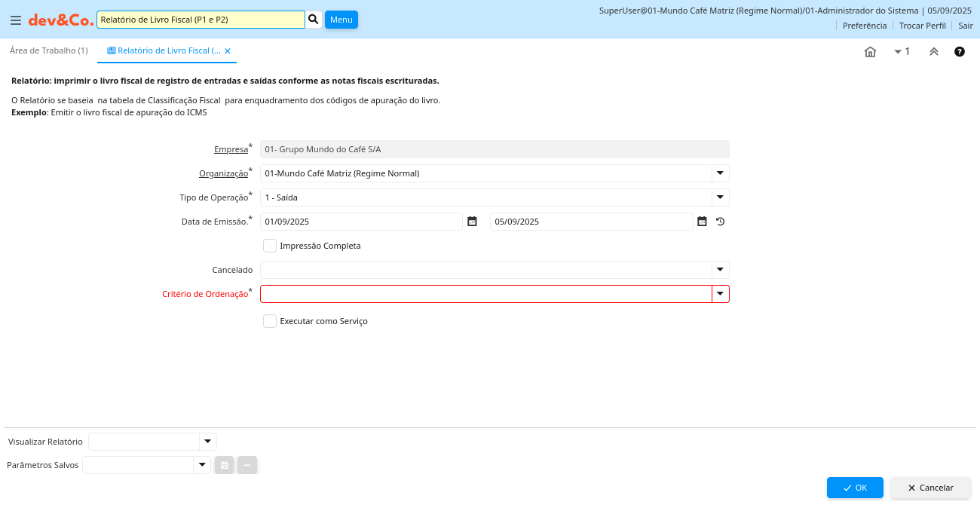Switch to Área de Trabalho tab
The width and height of the screenshot is (980, 508).
pos(48,50)
